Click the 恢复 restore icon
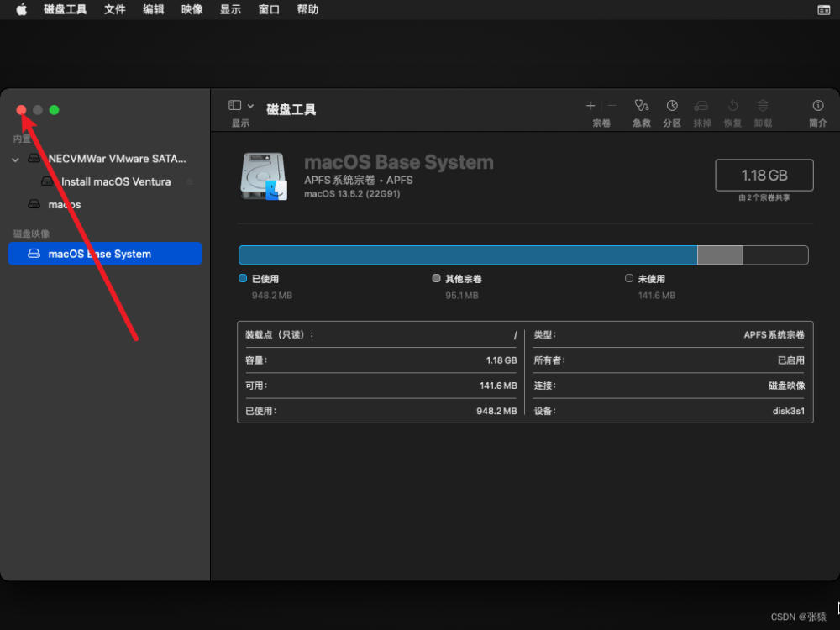 pyautogui.click(x=732, y=106)
